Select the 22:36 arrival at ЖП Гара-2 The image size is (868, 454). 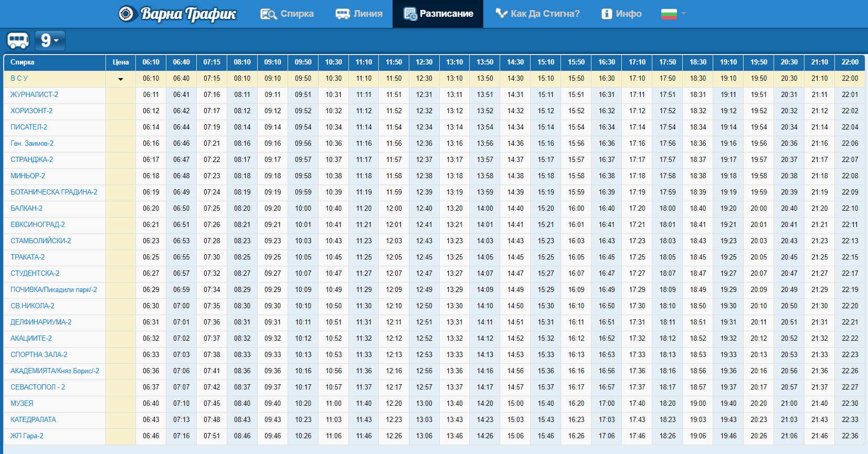850,436
